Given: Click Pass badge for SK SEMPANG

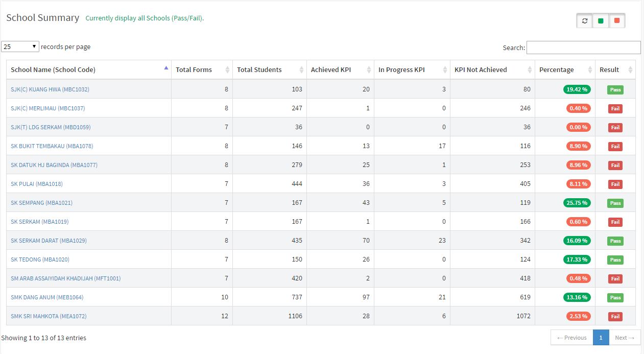Looking at the screenshot, I should (615, 203).
